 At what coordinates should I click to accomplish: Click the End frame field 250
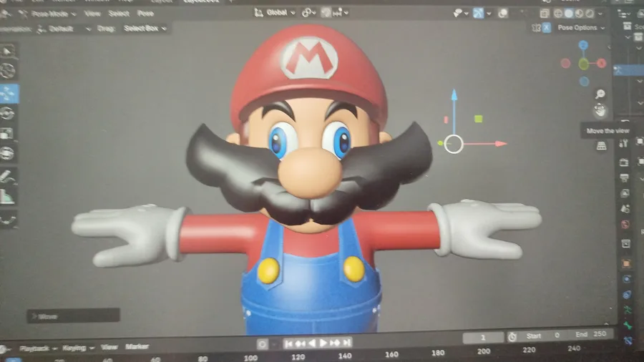click(x=590, y=334)
